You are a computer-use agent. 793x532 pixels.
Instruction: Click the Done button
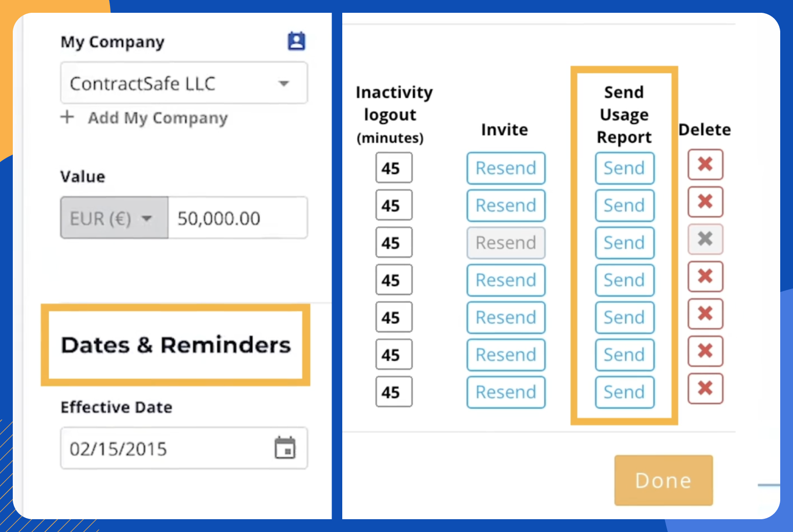click(663, 480)
